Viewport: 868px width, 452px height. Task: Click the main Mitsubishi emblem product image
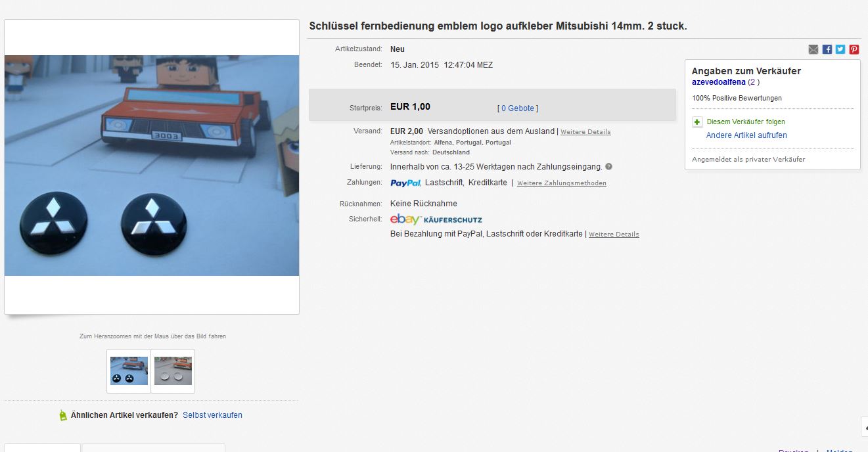[x=152, y=166]
